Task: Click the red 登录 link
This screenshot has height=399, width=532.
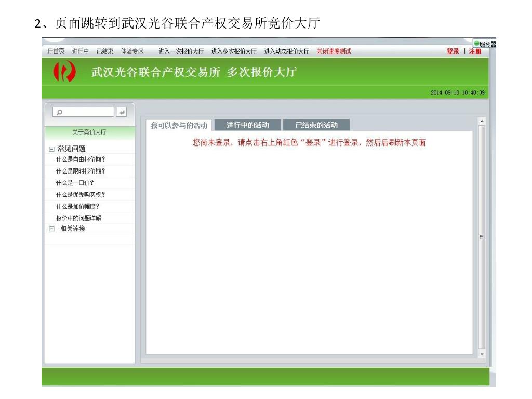Action: point(453,51)
